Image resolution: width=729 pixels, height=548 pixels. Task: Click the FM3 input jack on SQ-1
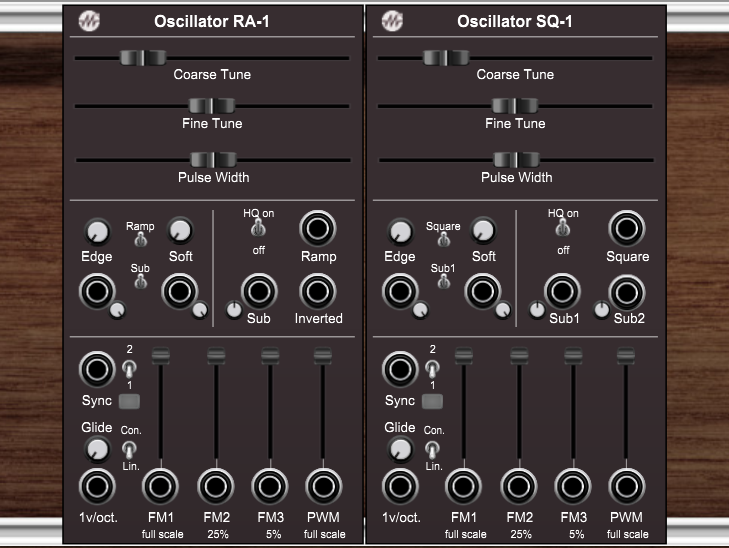click(573, 487)
